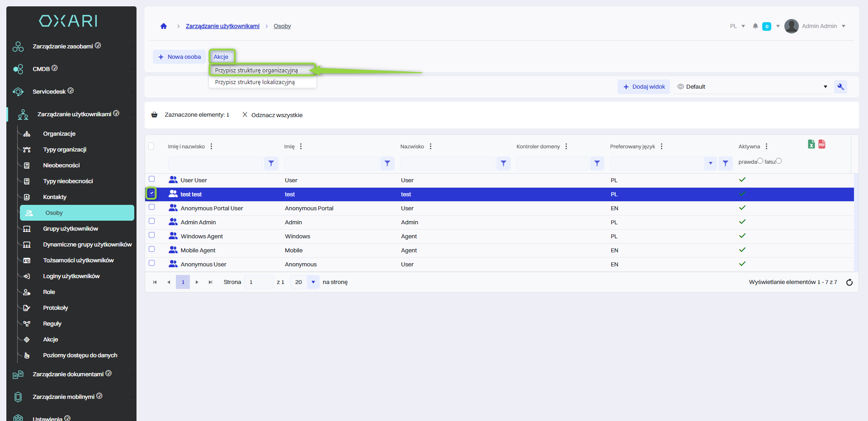This screenshot has height=421, width=868.
Task: Open the notifications bell icon
Action: pos(755,26)
